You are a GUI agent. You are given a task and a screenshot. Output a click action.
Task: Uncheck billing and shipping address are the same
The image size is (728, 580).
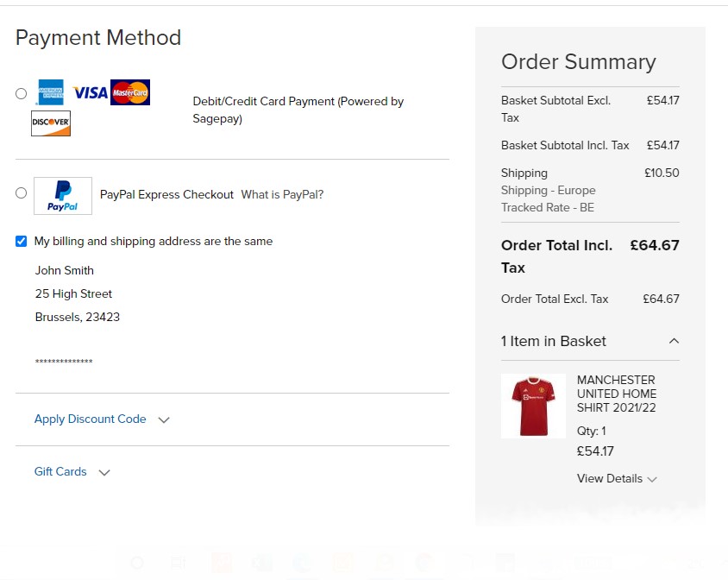pyautogui.click(x=22, y=242)
